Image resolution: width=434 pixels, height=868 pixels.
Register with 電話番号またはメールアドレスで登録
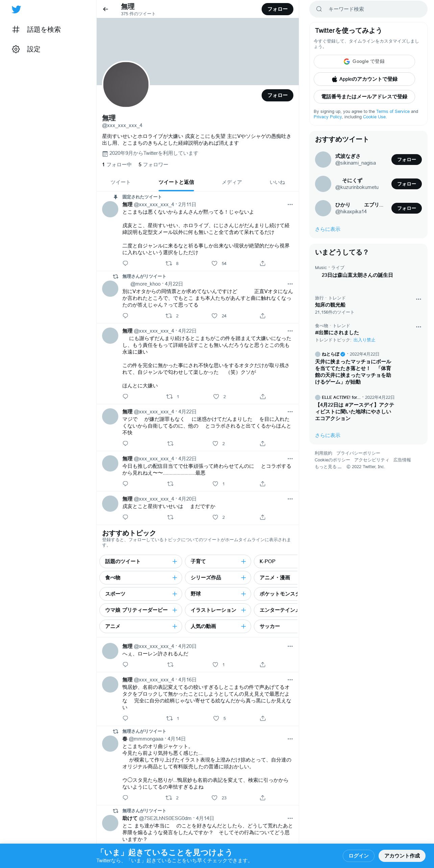pyautogui.click(x=364, y=97)
